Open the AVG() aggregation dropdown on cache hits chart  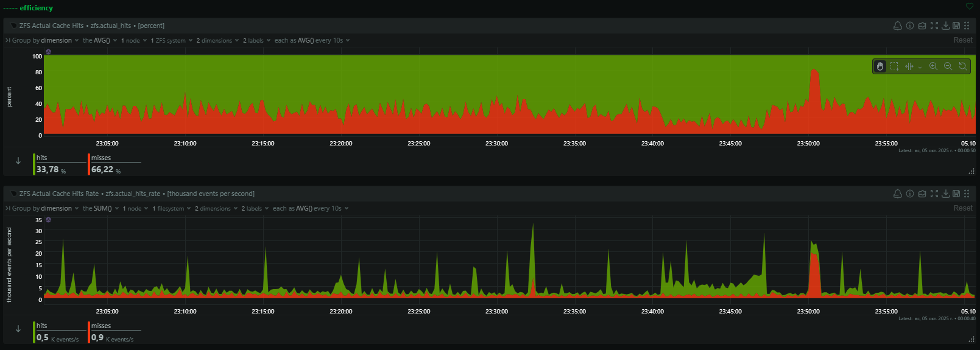click(100, 40)
